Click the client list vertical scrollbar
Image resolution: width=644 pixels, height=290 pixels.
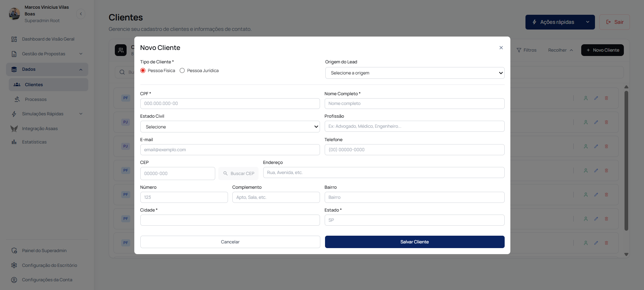click(626, 161)
